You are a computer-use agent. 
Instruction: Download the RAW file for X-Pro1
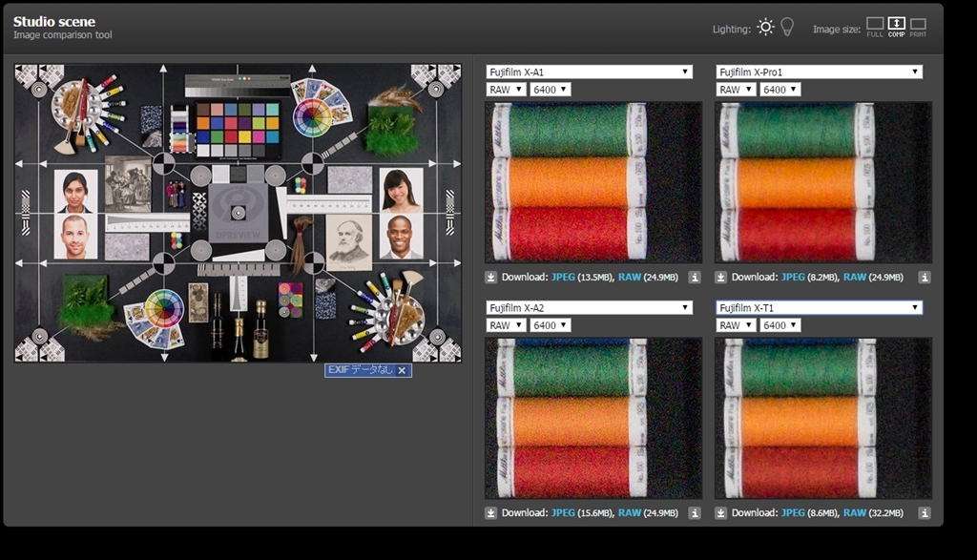[x=854, y=278]
